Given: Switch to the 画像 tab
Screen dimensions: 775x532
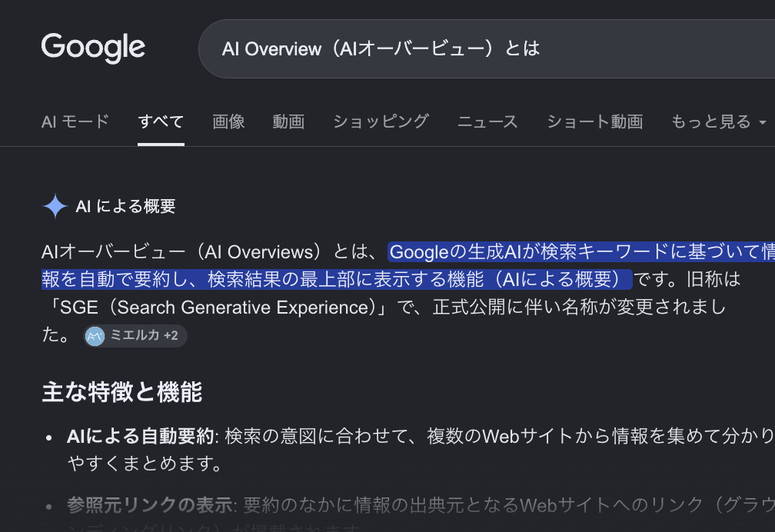Looking at the screenshot, I should [x=228, y=121].
